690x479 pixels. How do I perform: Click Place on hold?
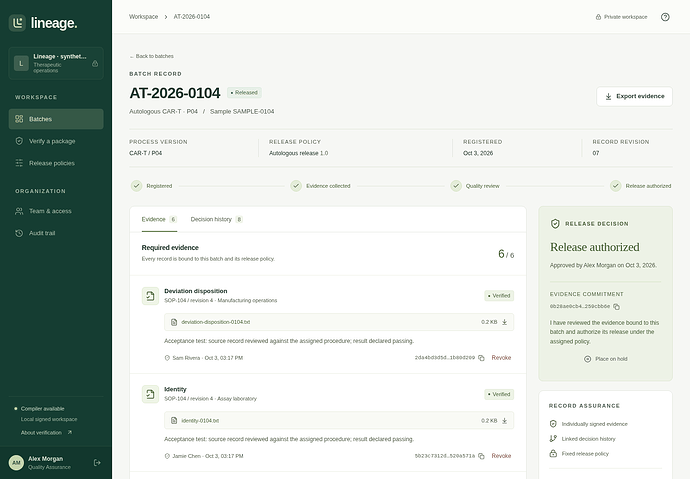606,359
